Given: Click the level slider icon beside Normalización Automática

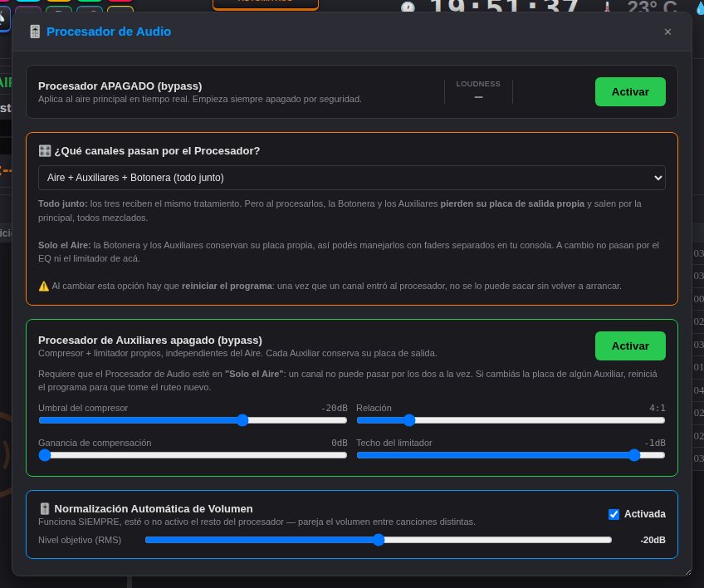Looking at the screenshot, I should click(45, 508).
